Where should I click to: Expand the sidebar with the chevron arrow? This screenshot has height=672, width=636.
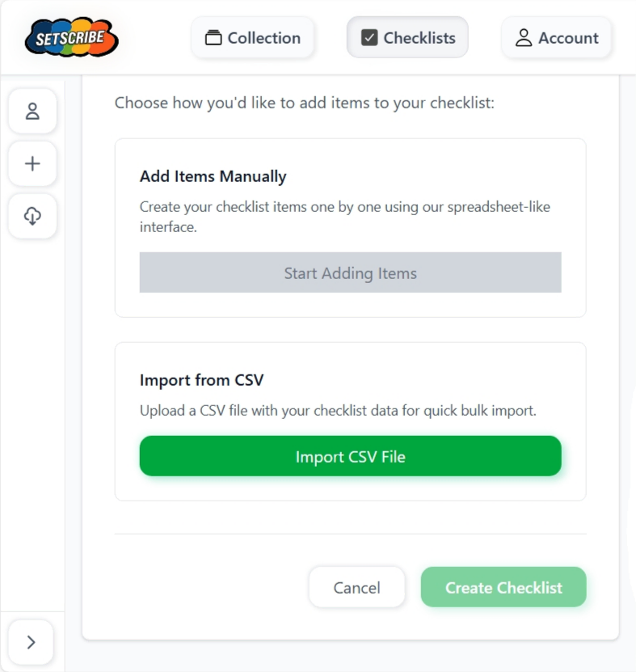[32, 642]
